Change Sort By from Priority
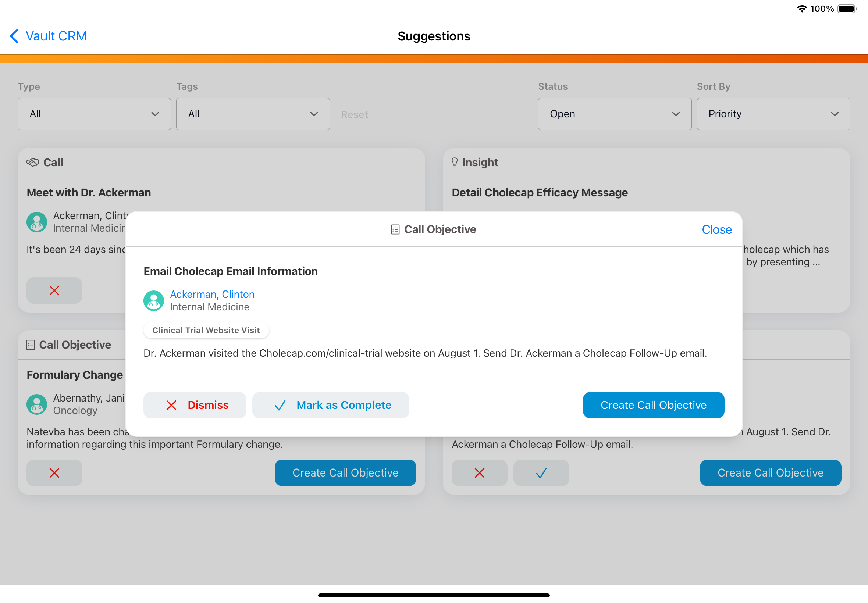This screenshot has width=868, height=603. pos(773,114)
